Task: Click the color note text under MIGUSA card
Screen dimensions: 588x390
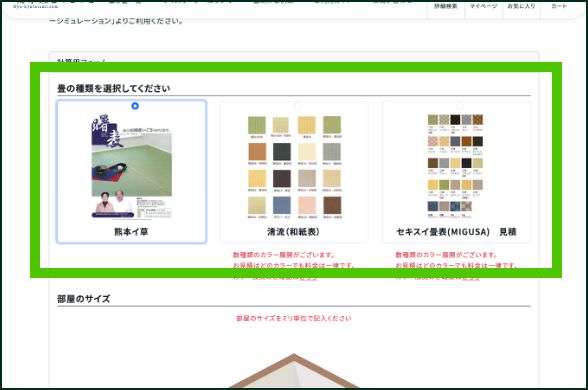Action: point(456,266)
